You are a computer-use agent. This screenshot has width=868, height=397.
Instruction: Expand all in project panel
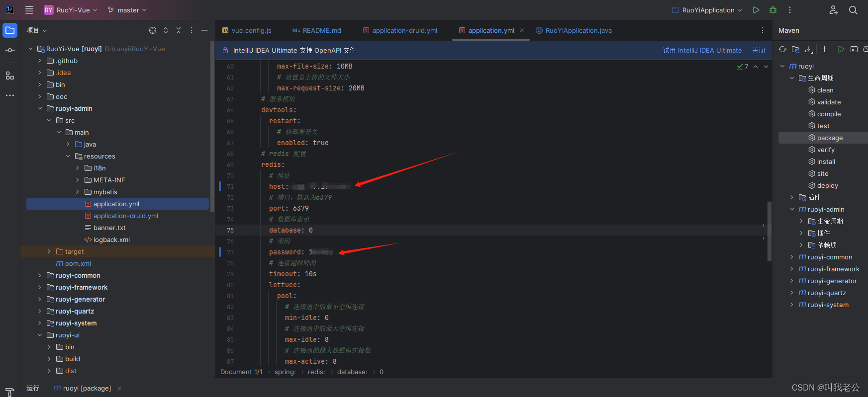tap(166, 30)
